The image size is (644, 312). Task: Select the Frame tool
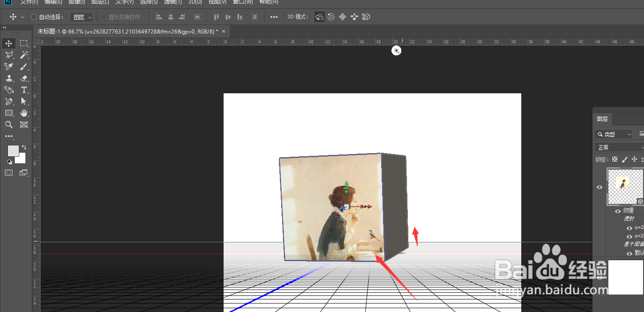pos(24,125)
